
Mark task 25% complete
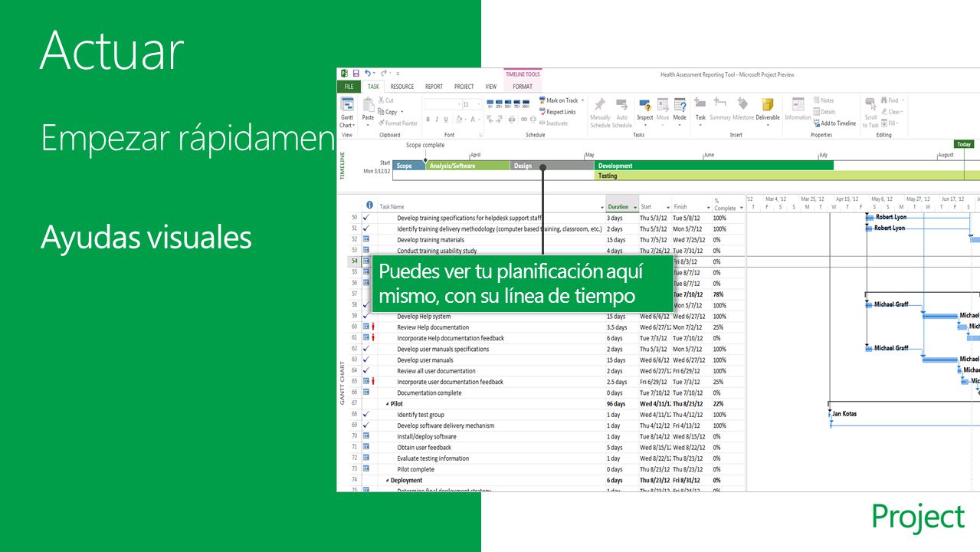point(500,103)
